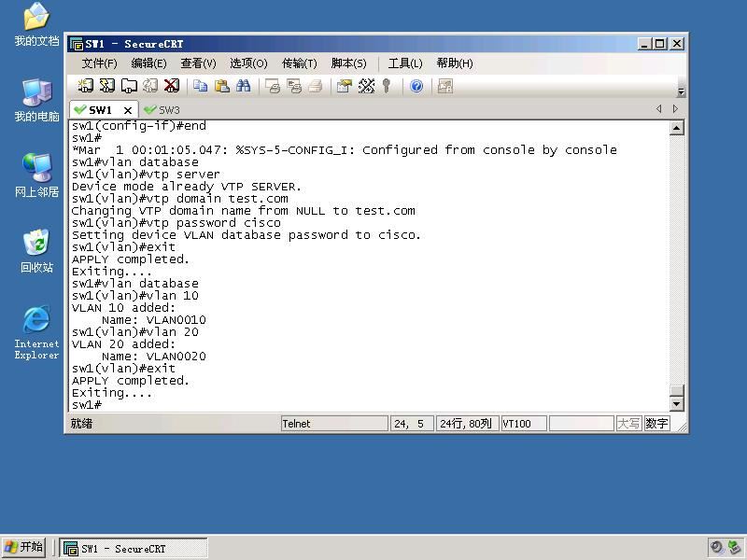747x560 pixels.
Task: Show next tabs with right arrow
Action: (x=675, y=109)
